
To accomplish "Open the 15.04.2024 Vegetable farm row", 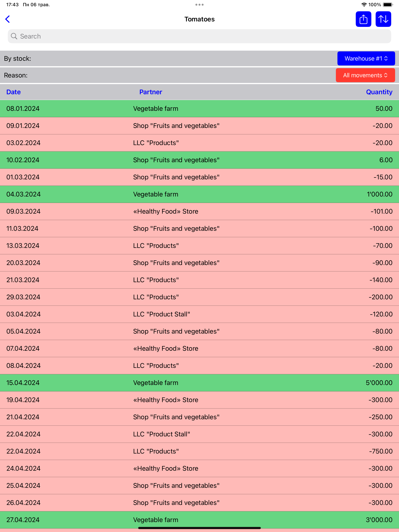I will point(199,383).
